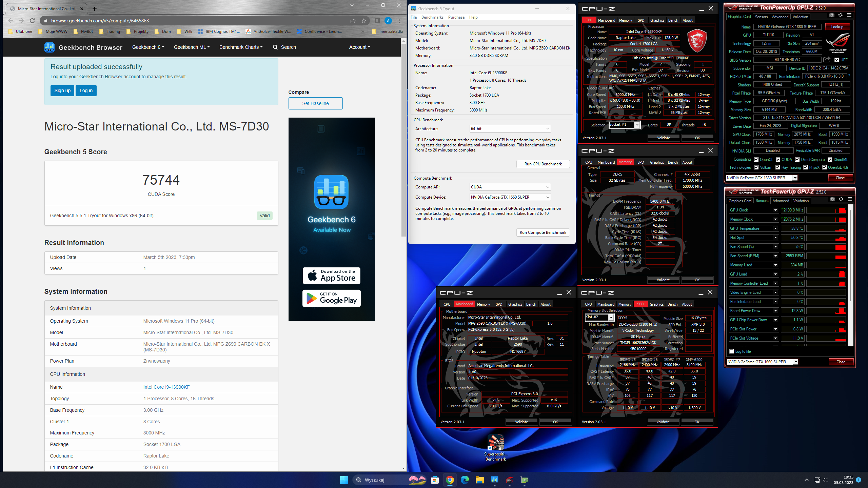The width and height of the screenshot is (868, 488).
Task: Click Geekbench Browser logo icon
Action: click(x=50, y=47)
